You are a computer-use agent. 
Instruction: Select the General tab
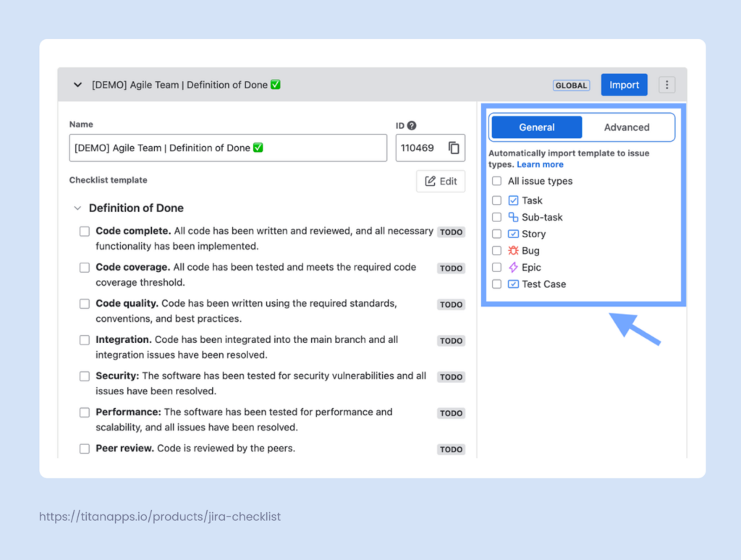536,127
